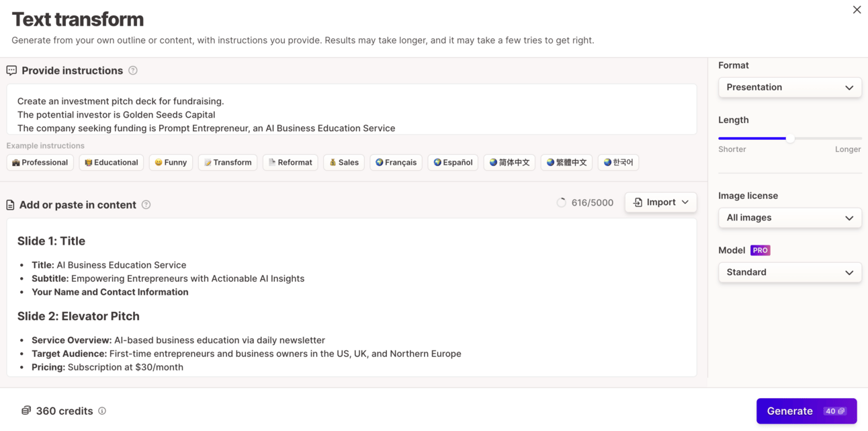Click the PRO badge next to Model
This screenshot has height=431, width=868.
[760, 250]
